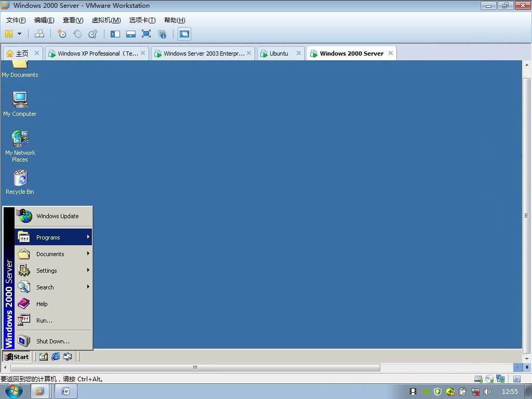Close the 主页 tab

pyautogui.click(x=37, y=53)
